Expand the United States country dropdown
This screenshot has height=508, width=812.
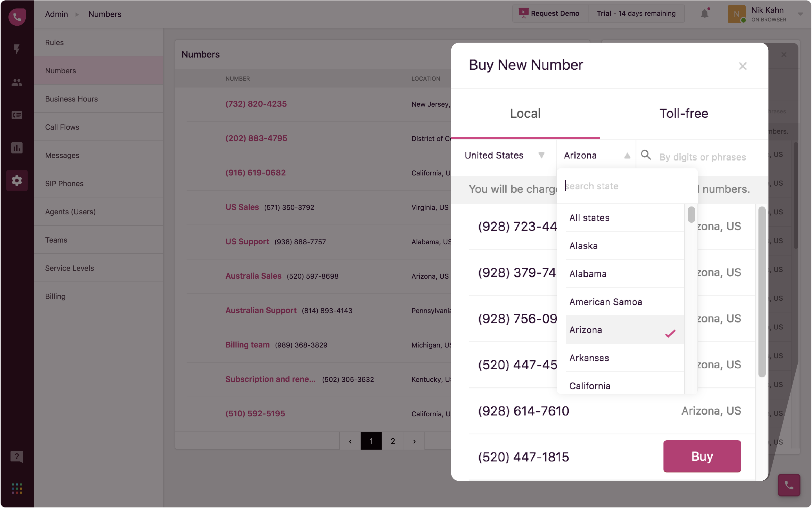pos(504,155)
